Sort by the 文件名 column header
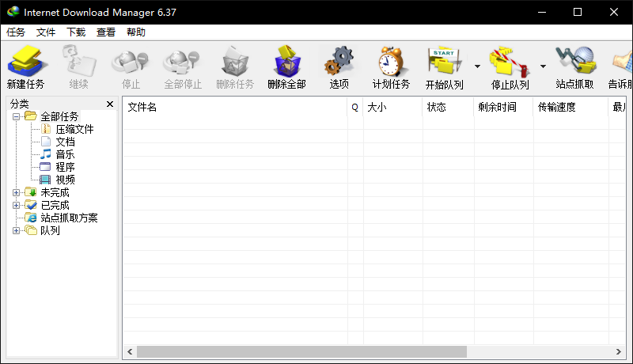Screen dimensions: 633x364 pyautogui.click(x=235, y=107)
